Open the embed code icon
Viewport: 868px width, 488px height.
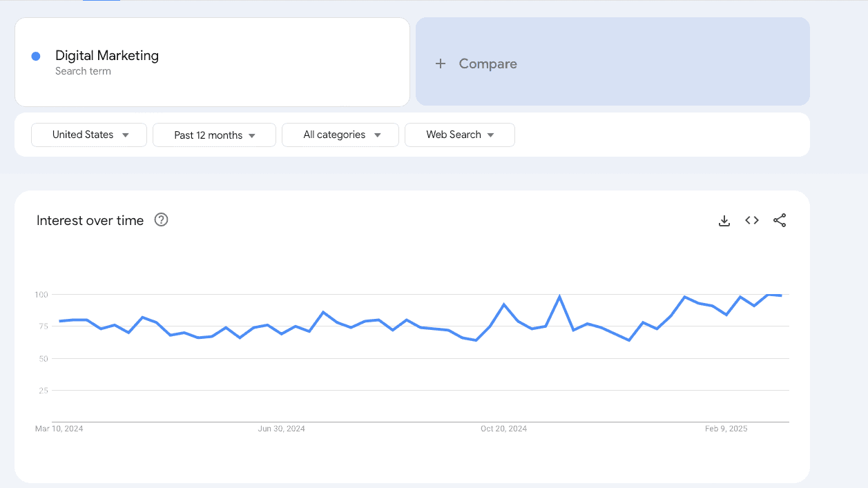752,221
